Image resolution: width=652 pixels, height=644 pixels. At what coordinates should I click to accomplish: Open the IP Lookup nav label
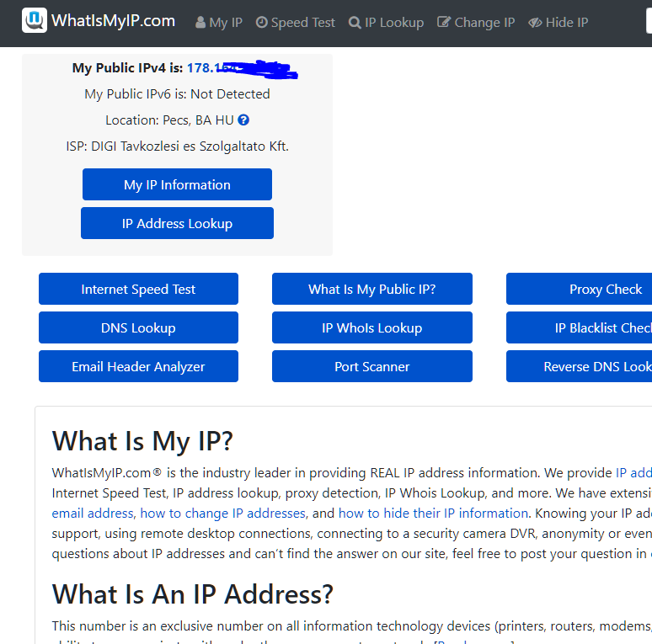[394, 23]
